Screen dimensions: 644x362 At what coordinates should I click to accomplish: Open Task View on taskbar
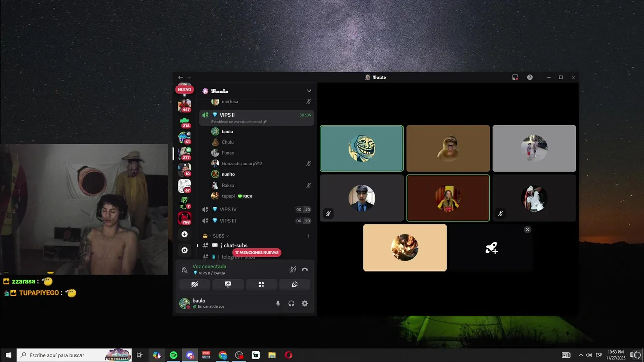(x=140, y=355)
